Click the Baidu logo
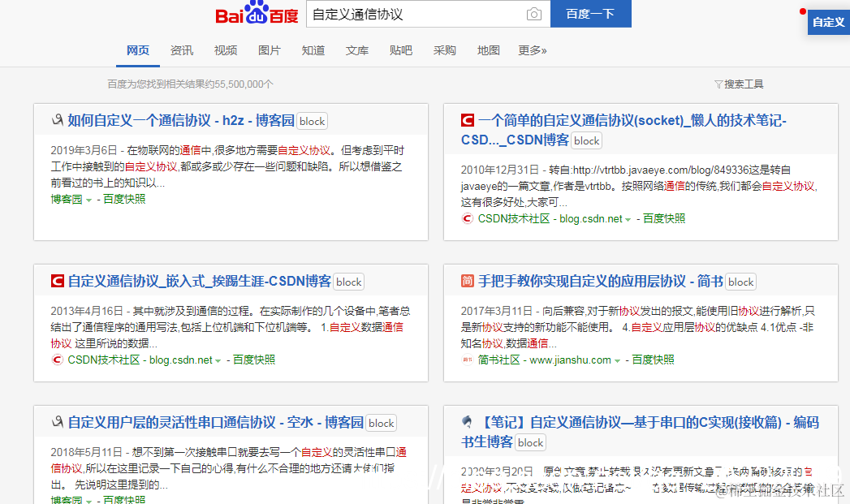Viewport: 850px width, 504px height. 257,13
